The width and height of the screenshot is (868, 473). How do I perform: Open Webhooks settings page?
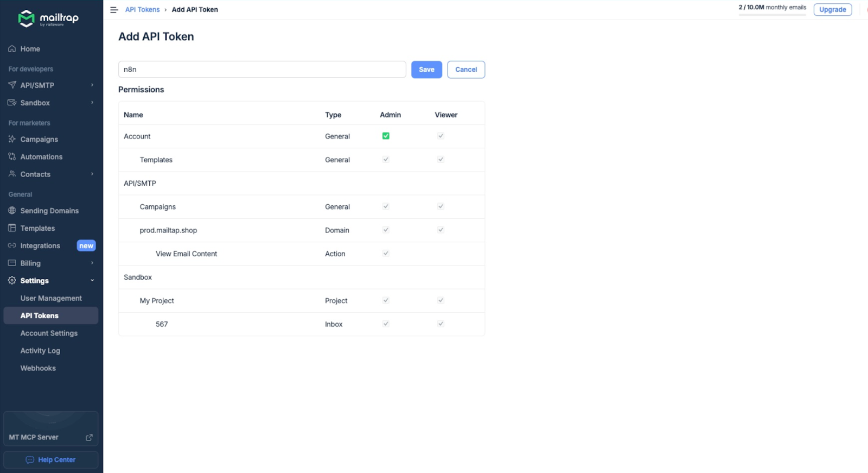tap(38, 368)
